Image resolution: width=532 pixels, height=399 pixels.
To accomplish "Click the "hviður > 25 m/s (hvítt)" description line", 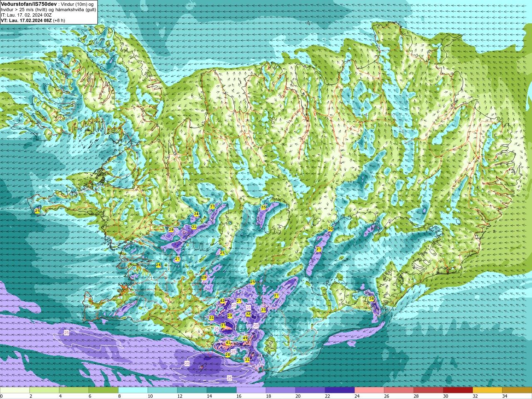I will point(25,10).
